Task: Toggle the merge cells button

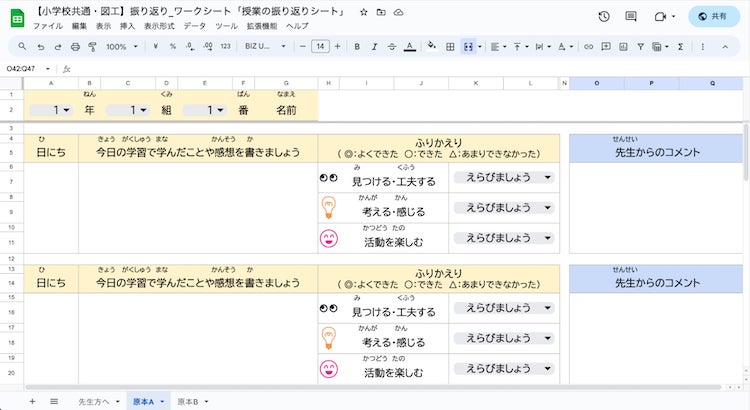Action: (x=468, y=47)
